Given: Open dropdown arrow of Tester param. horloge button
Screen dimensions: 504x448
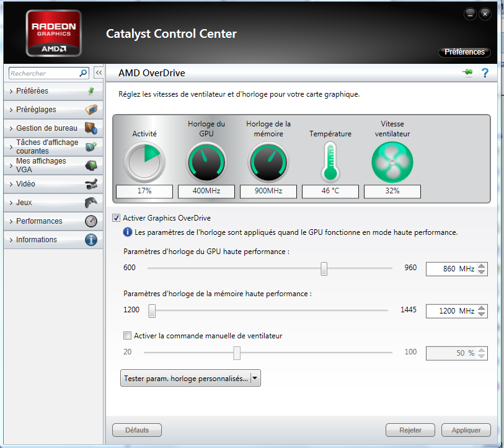Looking at the screenshot, I should (255, 378).
